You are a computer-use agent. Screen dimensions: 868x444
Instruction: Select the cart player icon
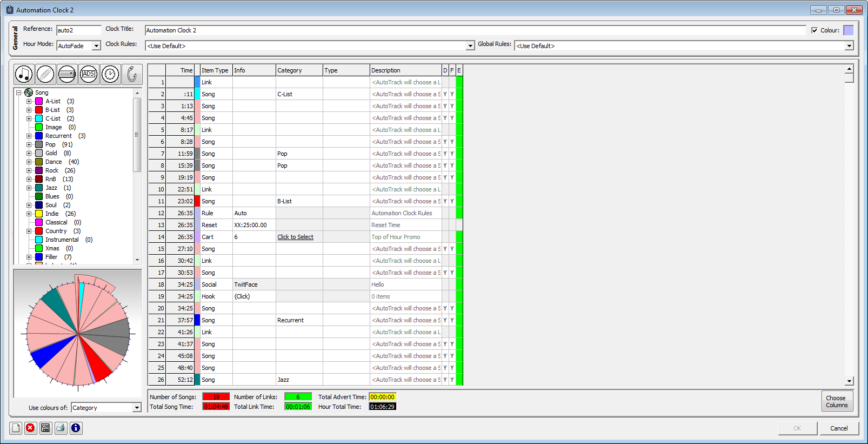(67, 74)
